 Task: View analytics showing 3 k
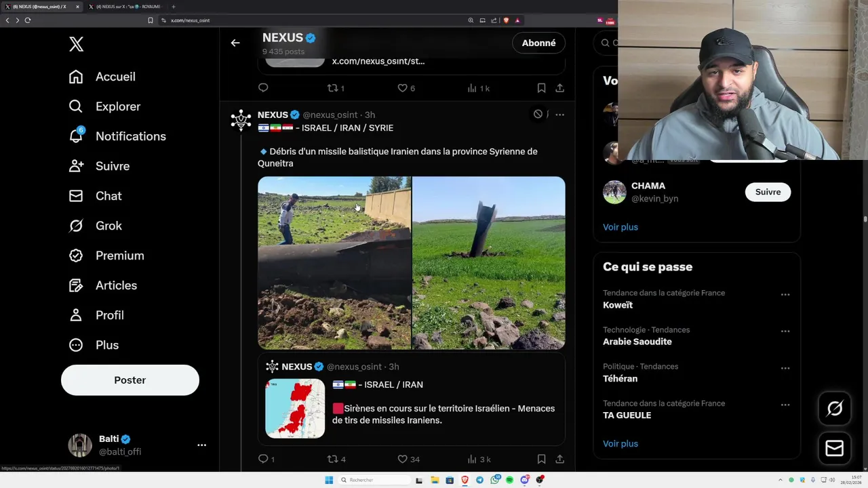479,459
